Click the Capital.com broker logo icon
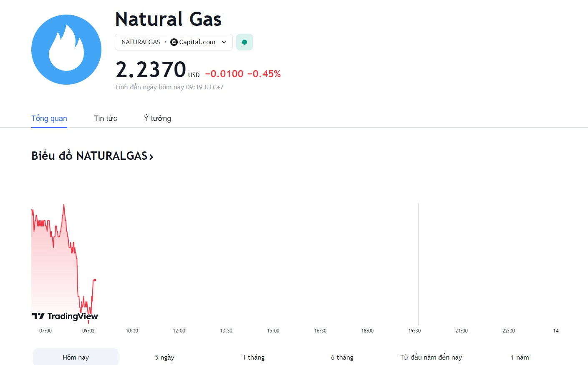Image resolution: width=588 pixels, height=365 pixels. pyautogui.click(x=174, y=42)
